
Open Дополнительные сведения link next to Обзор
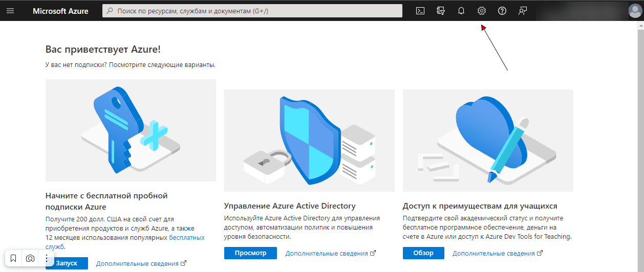(x=498, y=253)
